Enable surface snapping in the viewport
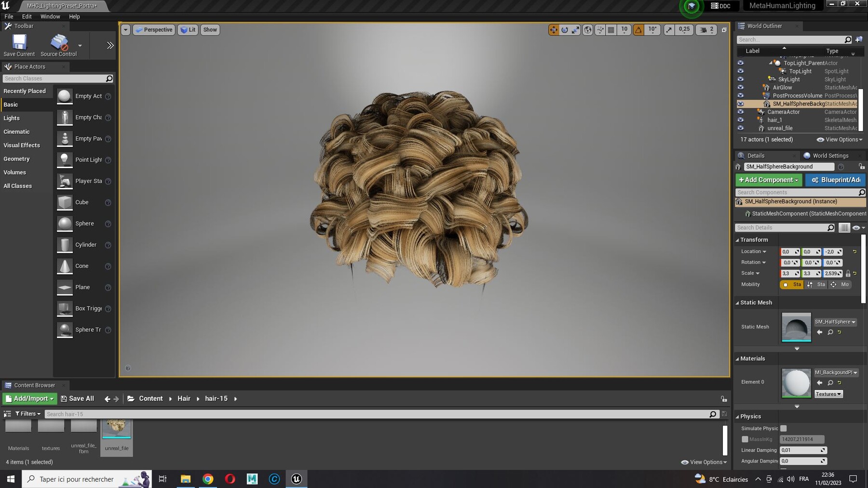868x488 pixels. pyautogui.click(x=600, y=29)
